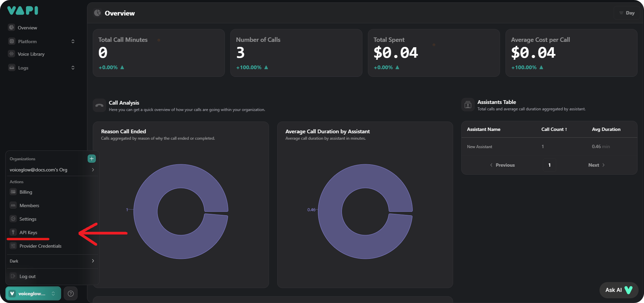The height and width of the screenshot is (303, 644).
Task: Click the Provider Credentials sliders icon
Action: [13, 246]
